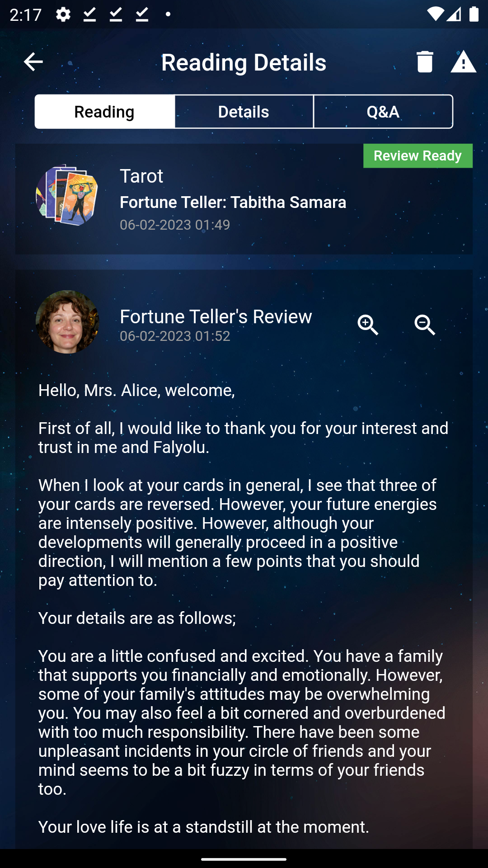Screen dimensions: 488x868
Task: Tap the Wi-Fi signal status icon
Action: coord(435,14)
